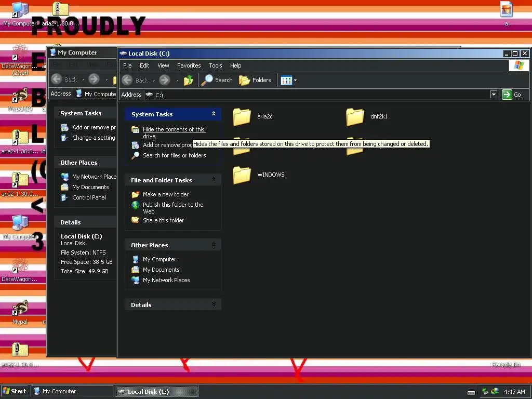This screenshot has height=399, width=532.
Task: Open My Documents in Local Disk sidebar
Action: tap(161, 270)
